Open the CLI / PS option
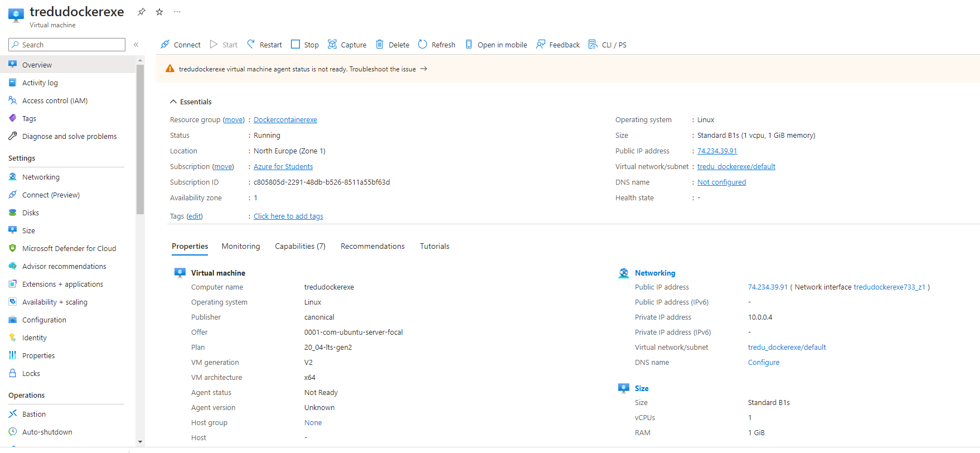Viewport: 980px width, 453px height. [608, 45]
